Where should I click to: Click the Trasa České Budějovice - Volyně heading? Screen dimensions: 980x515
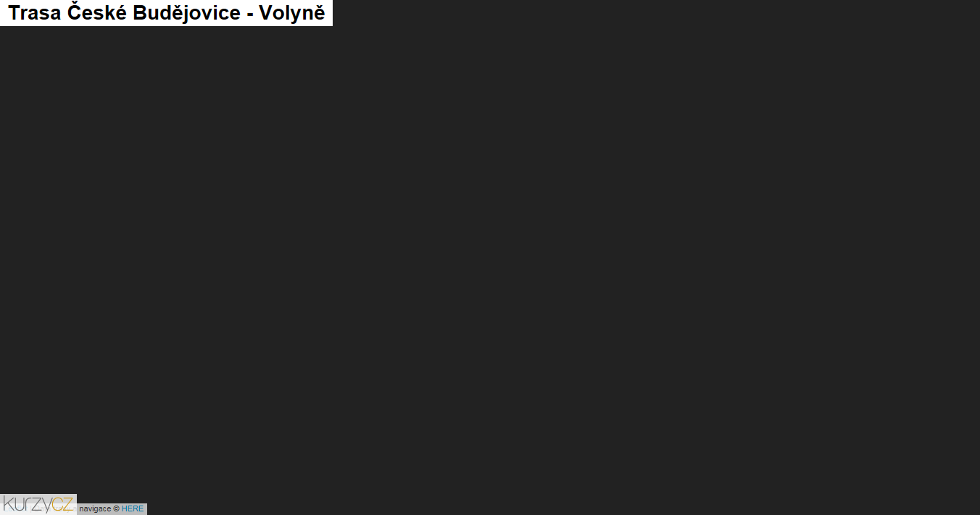coord(166,13)
